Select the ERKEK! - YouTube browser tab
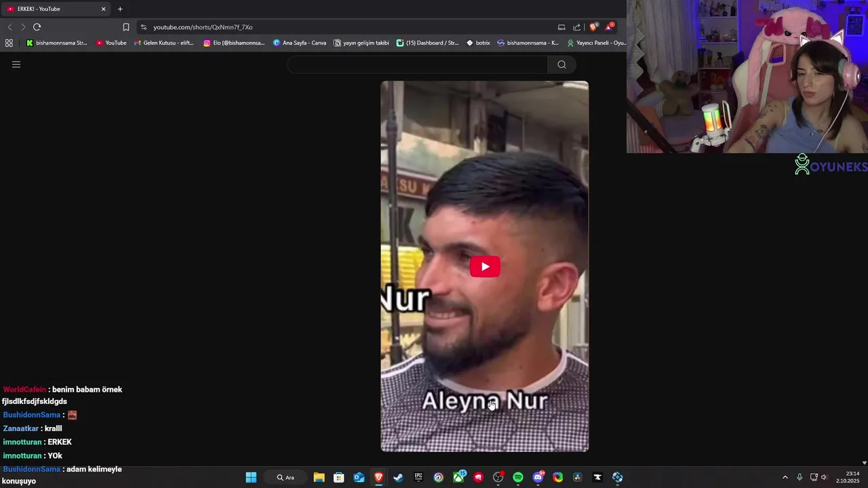The width and height of the screenshot is (868, 488). (56, 9)
